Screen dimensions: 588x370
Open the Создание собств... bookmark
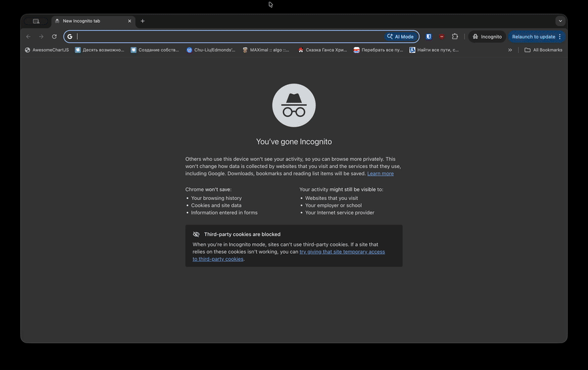point(154,50)
